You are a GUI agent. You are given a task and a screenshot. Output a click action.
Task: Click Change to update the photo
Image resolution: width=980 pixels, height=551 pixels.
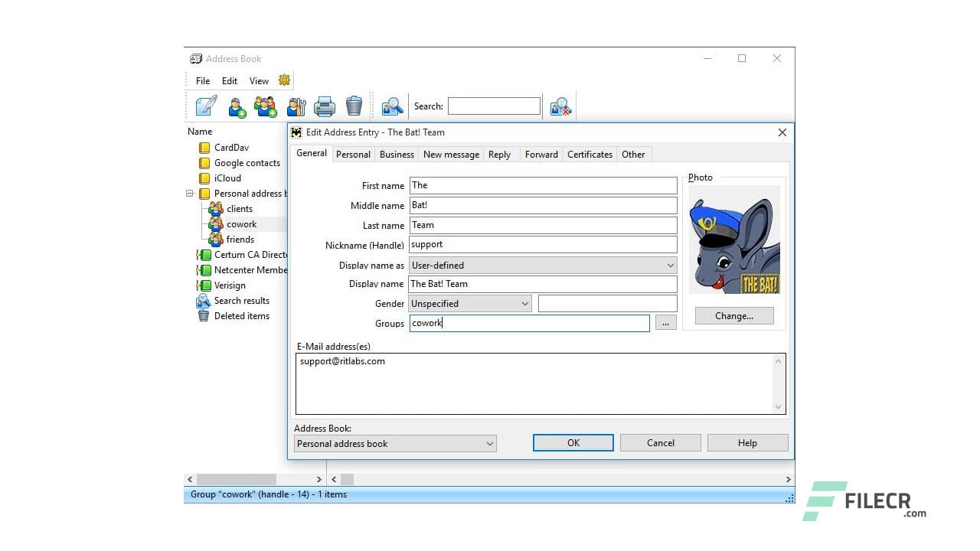tap(733, 315)
